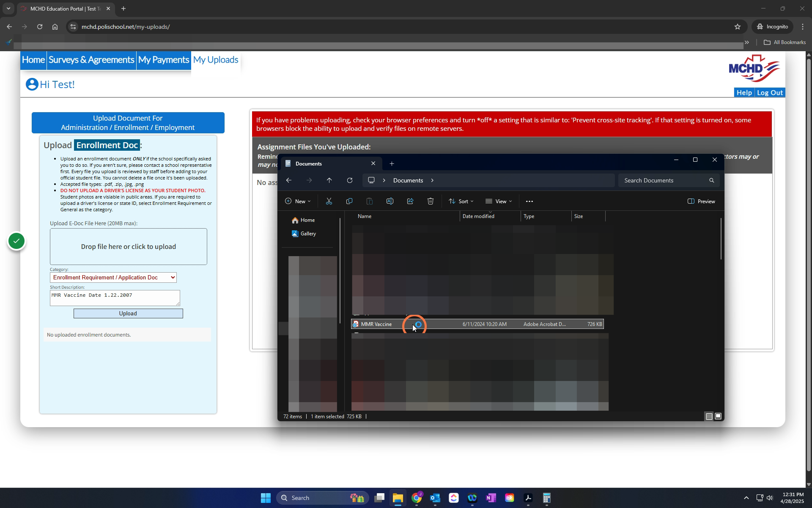Click the Short Description text field
Image resolution: width=812 pixels, height=508 pixels.
(x=115, y=298)
